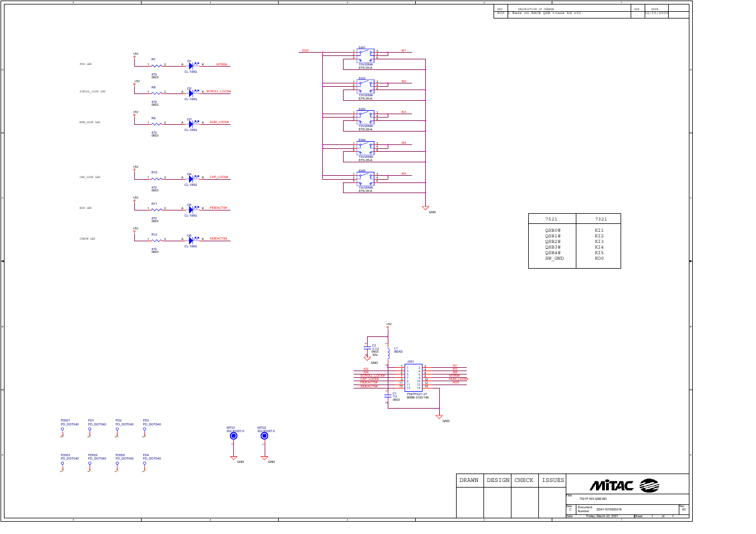756x534 pixels.
Task: Select LED symbol D1 on the FDD LED line
Action: (193, 65)
